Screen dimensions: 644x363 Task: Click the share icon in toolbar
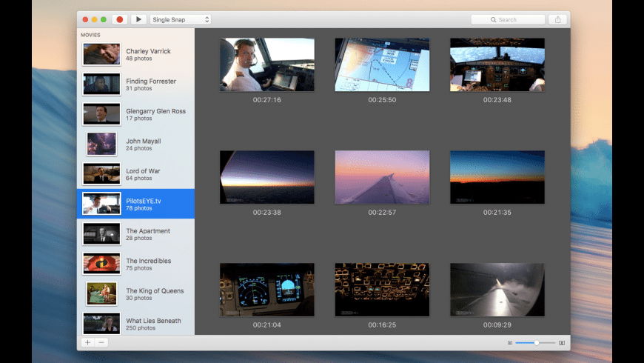[x=558, y=19]
